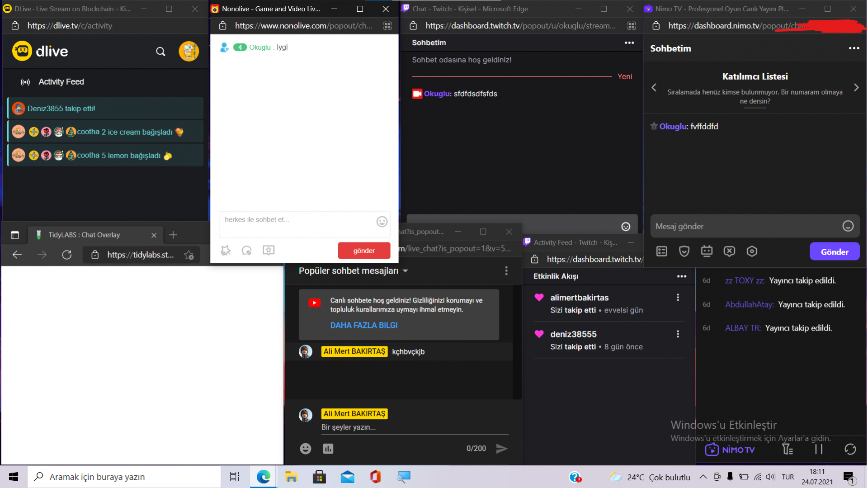Click the Windows taskbar search box
The height and width of the screenshot is (488, 868).
(x=124, y=477)
